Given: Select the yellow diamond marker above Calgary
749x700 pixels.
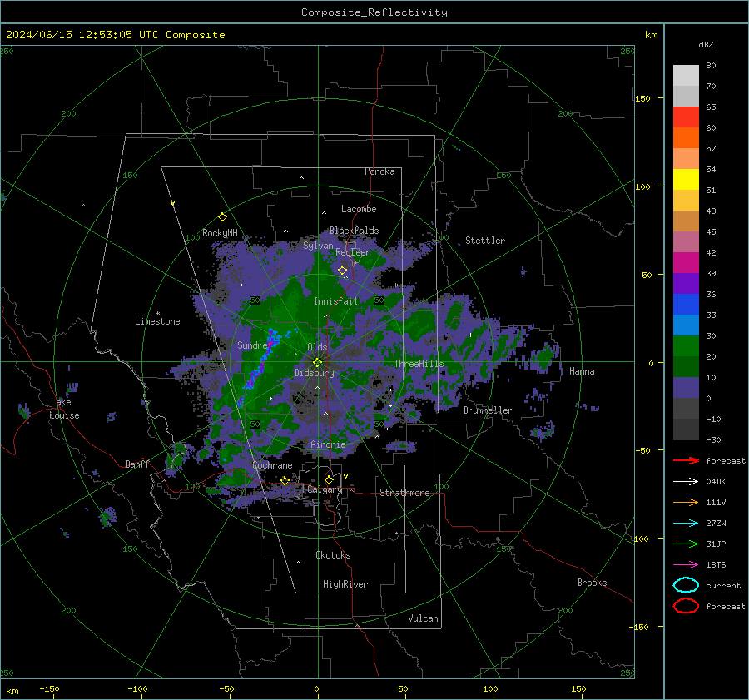Looking at the screenshot, I should click(x=329, y=479).
